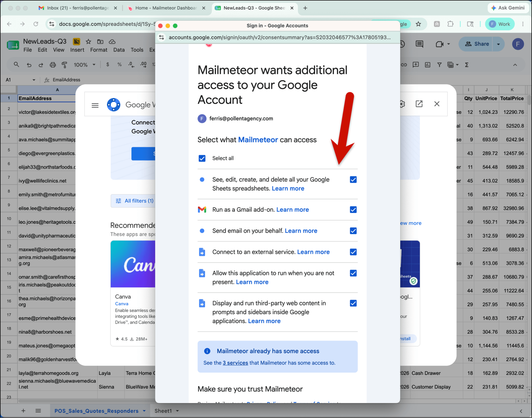Click the Add sheet plus icon
This screenshot has height=418, width=532.
[23, 411]
